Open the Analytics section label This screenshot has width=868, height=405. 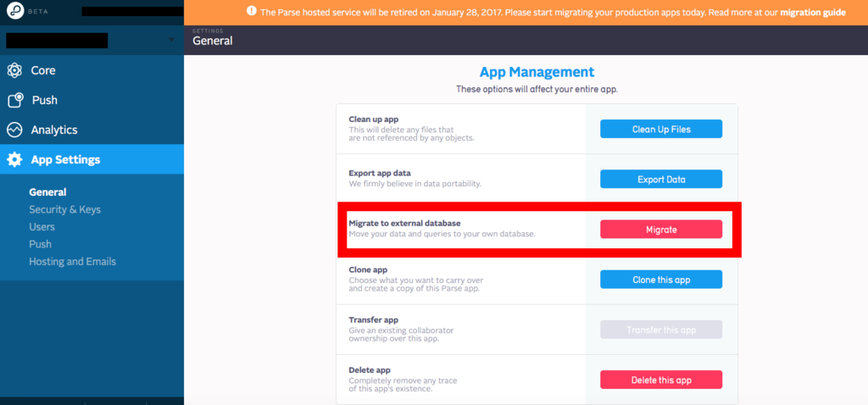click(x=54, y=130)
